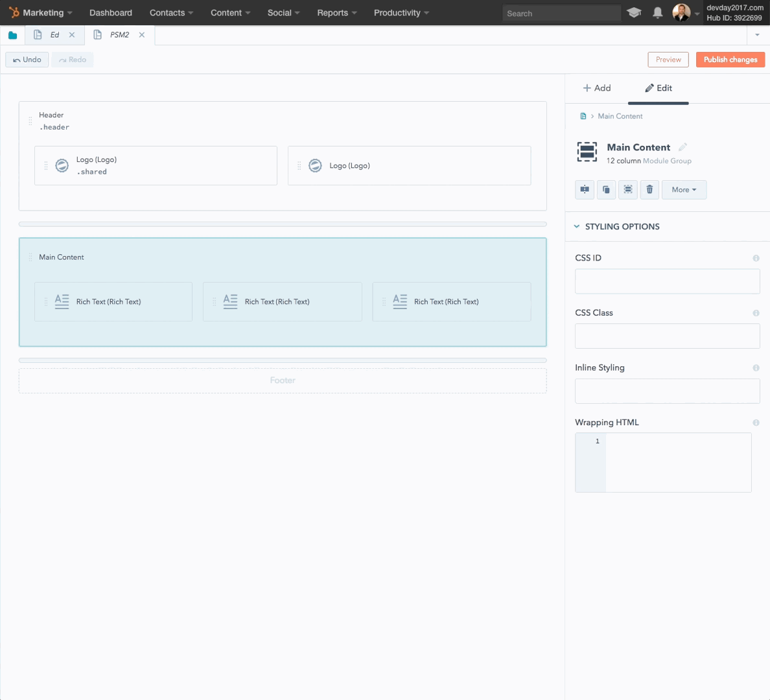This screenshot has width=770, height=700.
Task: Click the pencil icon beside Main Content title
Action: (x=682, y=147)
